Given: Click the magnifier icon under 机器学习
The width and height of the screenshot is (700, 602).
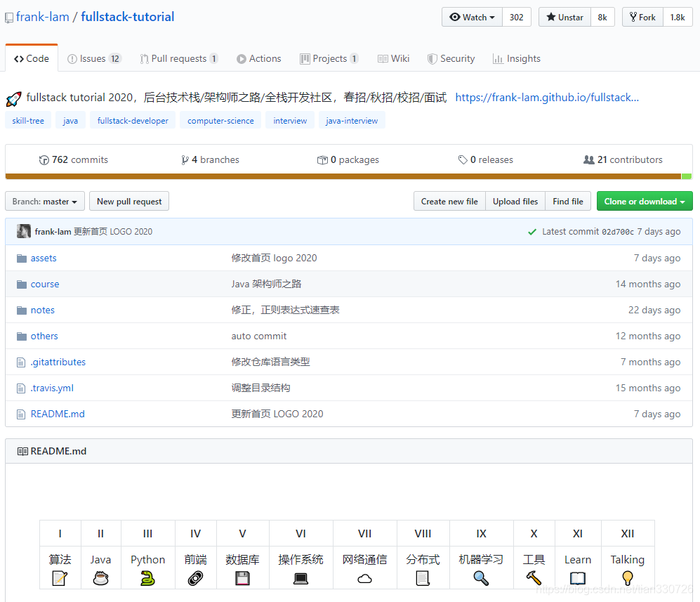Looking at the screenshot, I should click(x=481, y=578).
